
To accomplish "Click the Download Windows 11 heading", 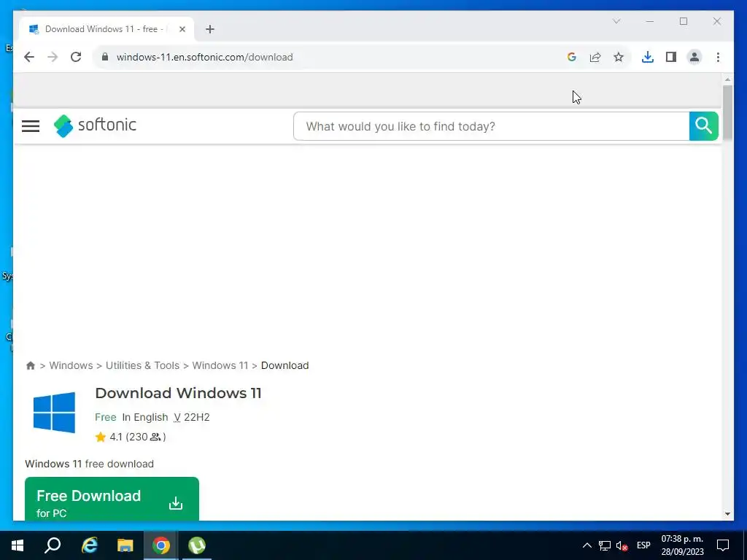I will (178, 393).
